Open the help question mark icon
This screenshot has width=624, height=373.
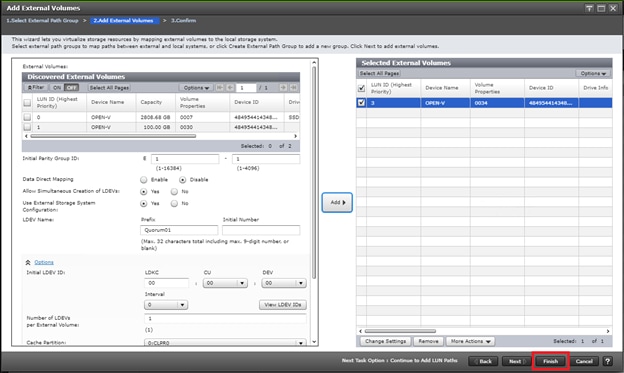[607, 361]
